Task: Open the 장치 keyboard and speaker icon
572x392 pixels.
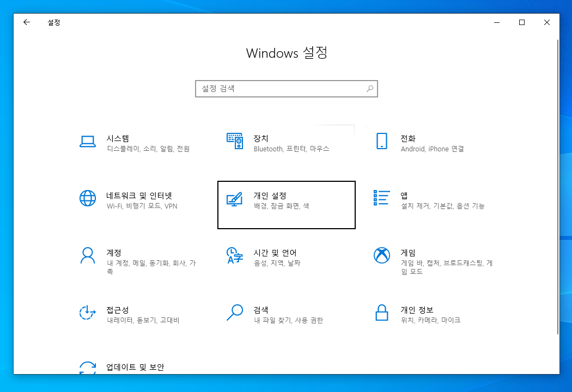Action: [235, 141]
